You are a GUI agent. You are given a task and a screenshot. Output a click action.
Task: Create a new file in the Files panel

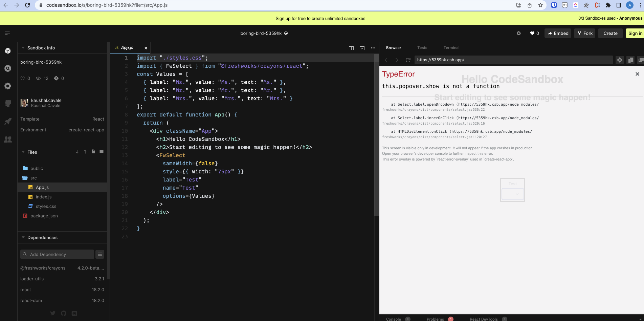[93, 152]
